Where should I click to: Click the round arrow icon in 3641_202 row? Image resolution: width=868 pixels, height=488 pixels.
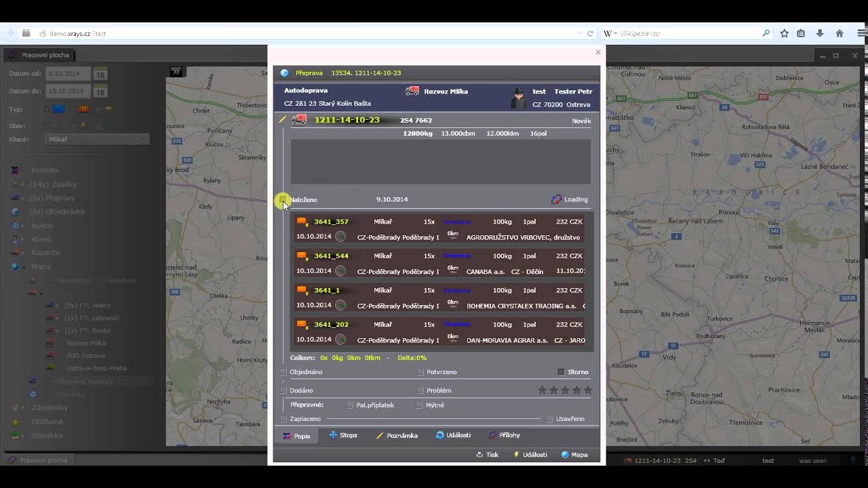(x=340, y=339)
